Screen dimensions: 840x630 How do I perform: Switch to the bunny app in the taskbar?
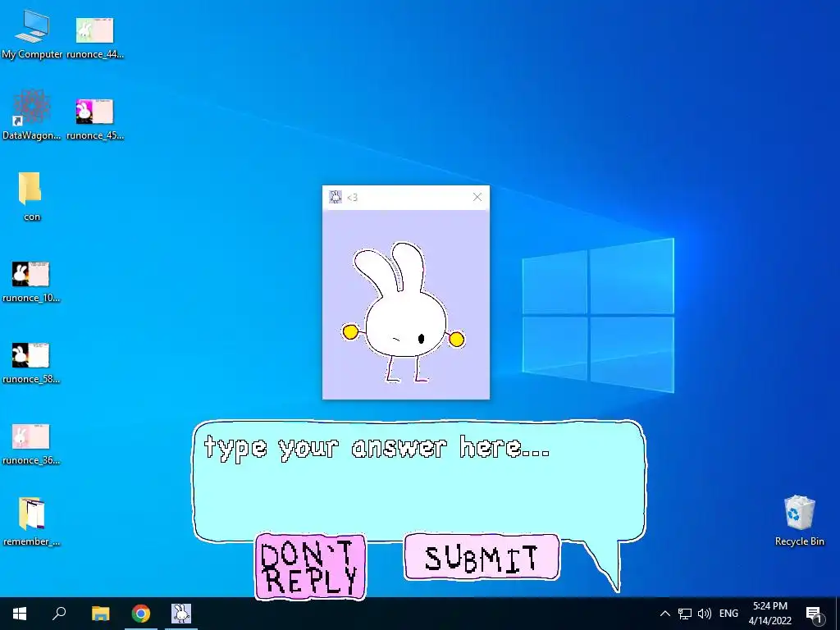(x=181, y=614)
